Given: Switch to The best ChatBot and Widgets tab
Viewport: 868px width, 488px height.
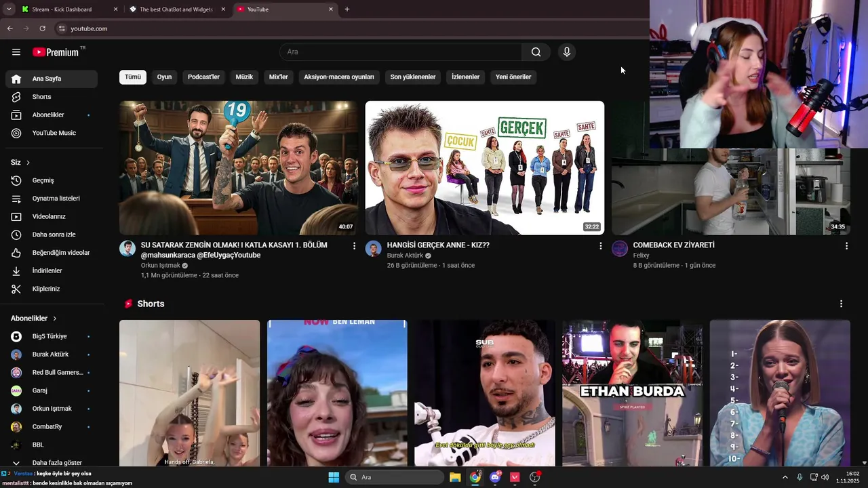Looking at the screenshot, I should coord(178,9).
